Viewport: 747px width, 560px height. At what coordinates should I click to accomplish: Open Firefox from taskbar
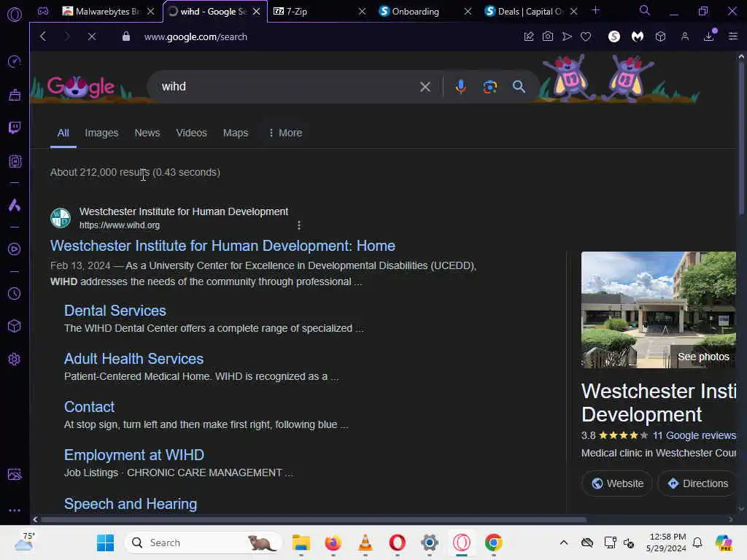pyautogui.click(x=333, y=542)
